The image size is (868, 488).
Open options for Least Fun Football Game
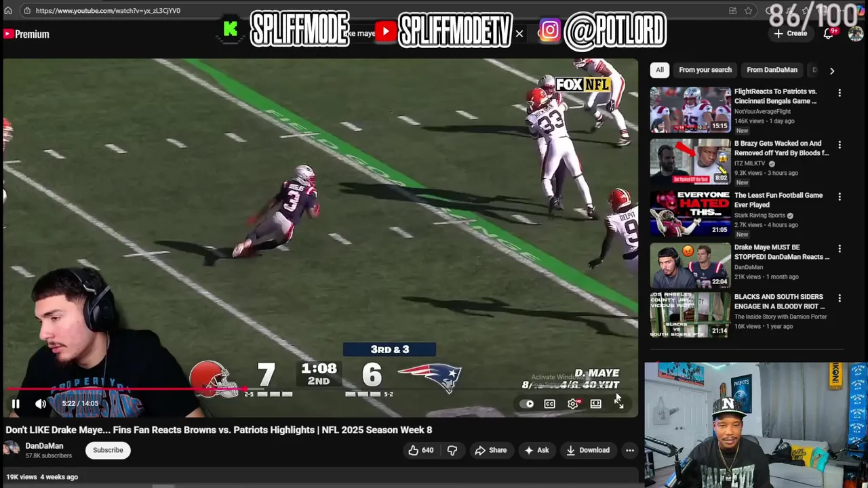pos(840,197)
